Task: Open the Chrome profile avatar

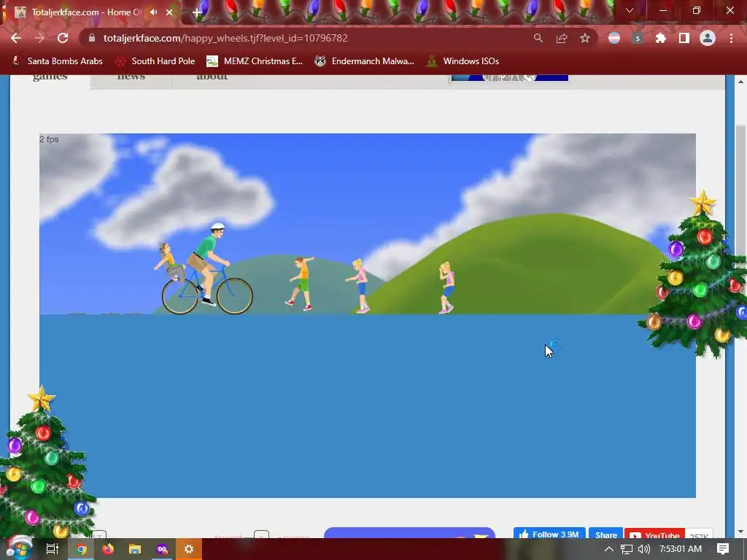Action: pos(708,38)
